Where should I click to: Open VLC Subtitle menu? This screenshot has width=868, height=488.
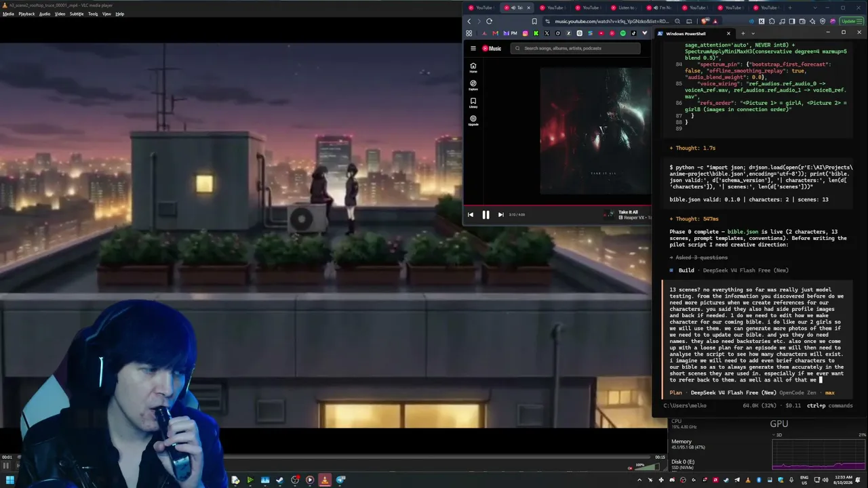pyautogui.click(x=77, y=14)
